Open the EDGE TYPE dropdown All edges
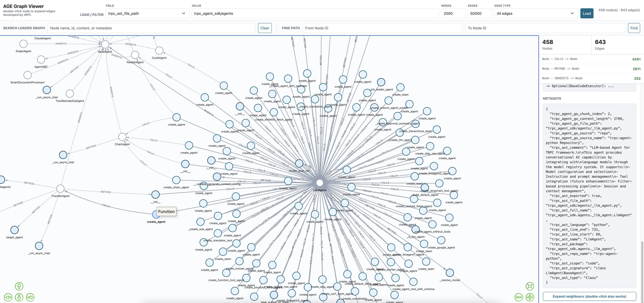The width and height of the screenshot is (644, 303). [x=536, y=13]
